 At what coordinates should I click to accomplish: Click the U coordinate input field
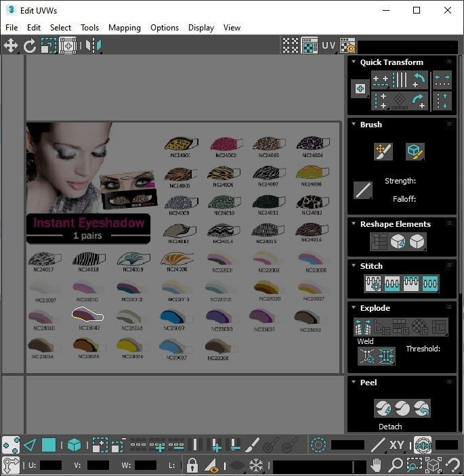tap(50, 465)
